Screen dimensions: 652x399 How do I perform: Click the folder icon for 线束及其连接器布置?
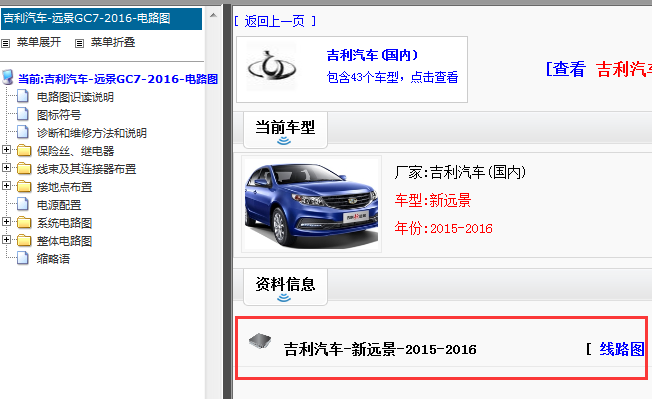click(24, 168)
